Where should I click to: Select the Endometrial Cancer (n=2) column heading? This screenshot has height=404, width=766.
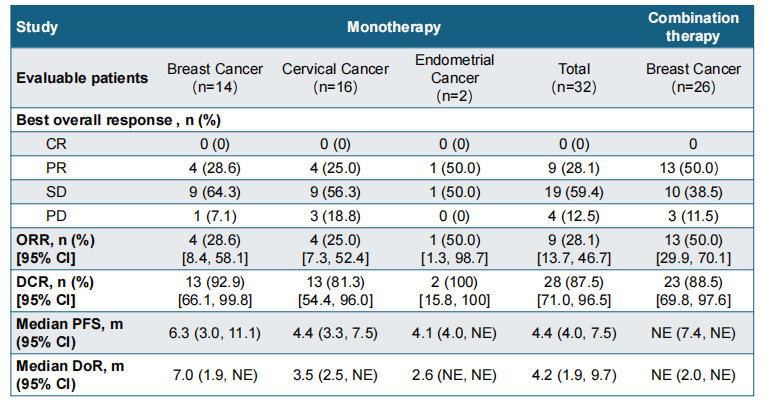[x=454, y=77]
